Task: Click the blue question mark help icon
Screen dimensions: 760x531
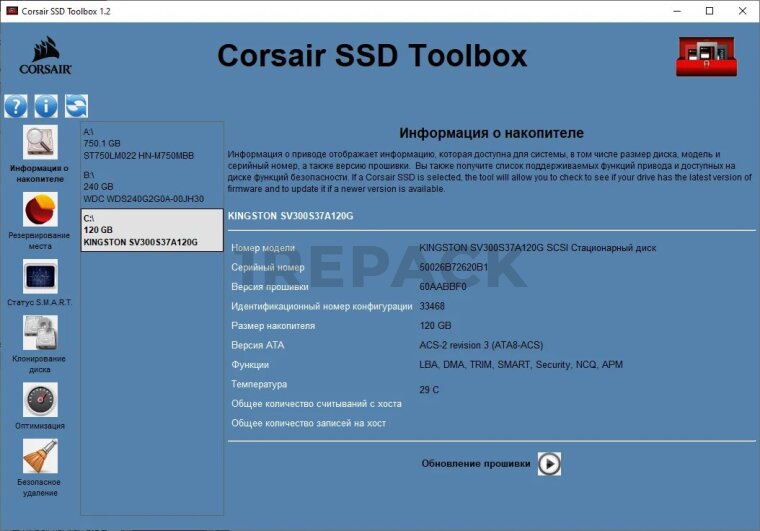Action: (16, 106)
